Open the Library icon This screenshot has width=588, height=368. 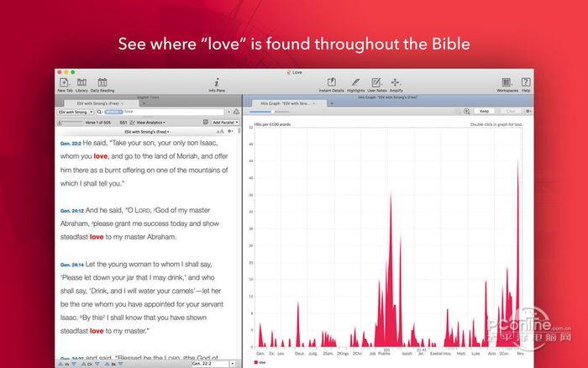[81, 82]
